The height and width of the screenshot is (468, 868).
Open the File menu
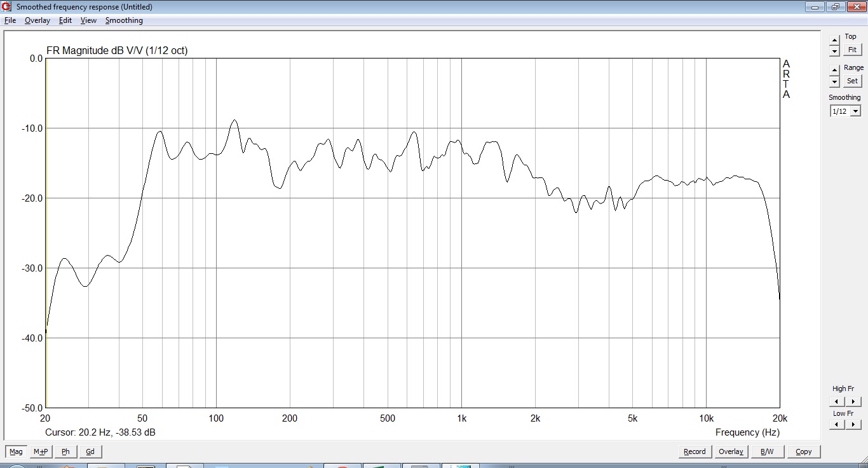(10, 20)
